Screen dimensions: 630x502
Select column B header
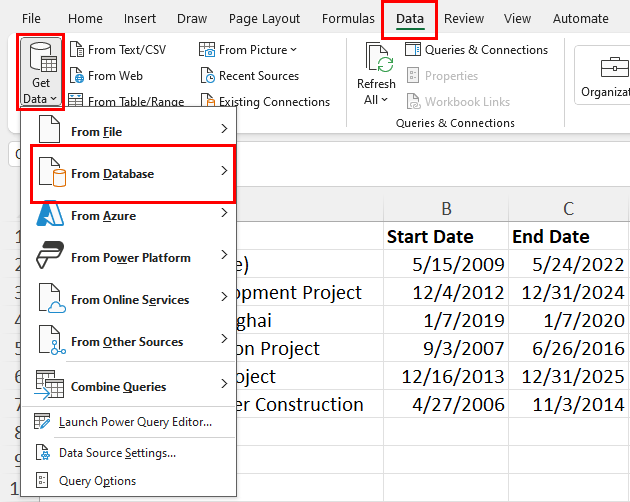pos(446,209)
